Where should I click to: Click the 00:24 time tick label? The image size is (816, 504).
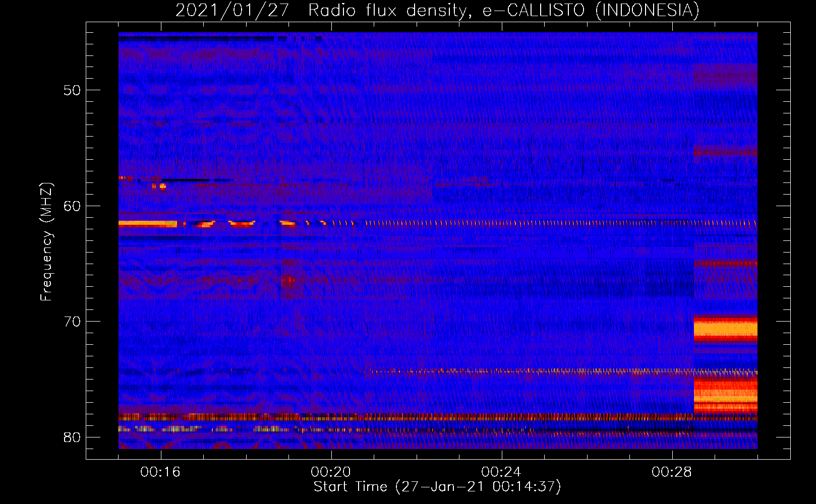[501, 472]
